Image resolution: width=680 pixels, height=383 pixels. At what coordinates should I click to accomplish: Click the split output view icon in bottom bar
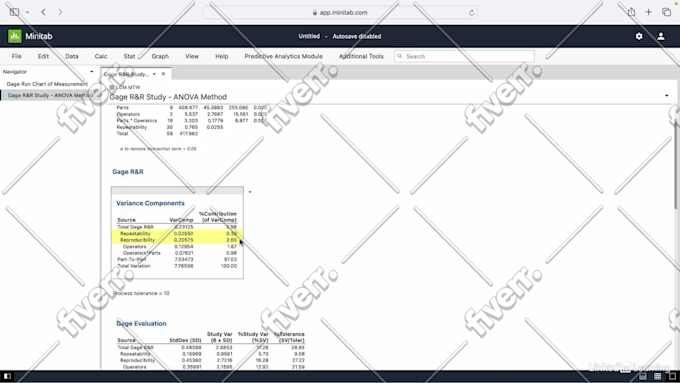click(x=643, y=376)
